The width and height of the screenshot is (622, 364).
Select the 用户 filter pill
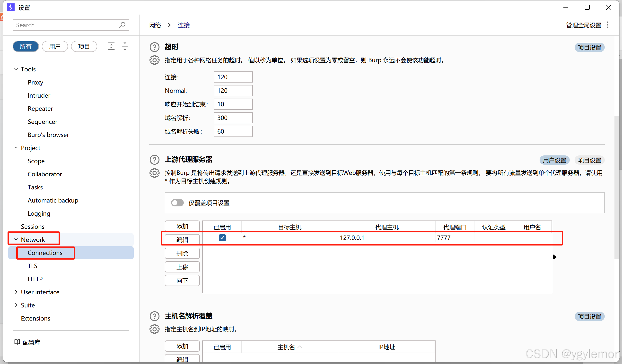tap(55, 46)
